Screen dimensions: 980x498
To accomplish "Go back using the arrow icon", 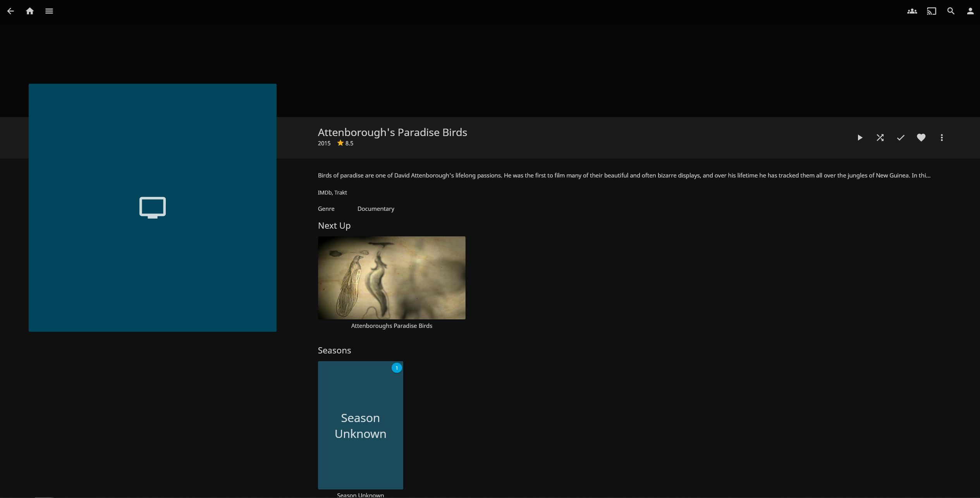I will [10, 11].
